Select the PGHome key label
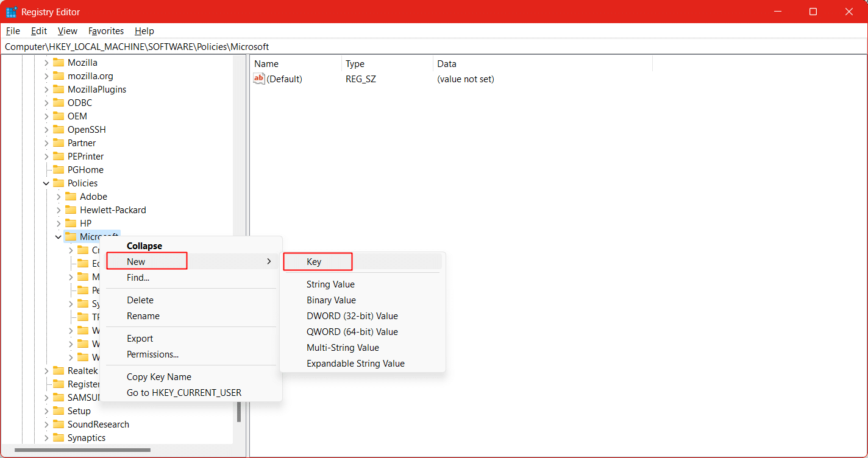The image size is (868, 458). tap(85, 169)
